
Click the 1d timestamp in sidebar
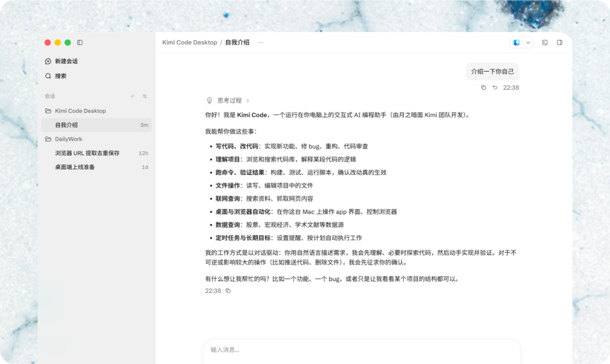coord(145,167)
